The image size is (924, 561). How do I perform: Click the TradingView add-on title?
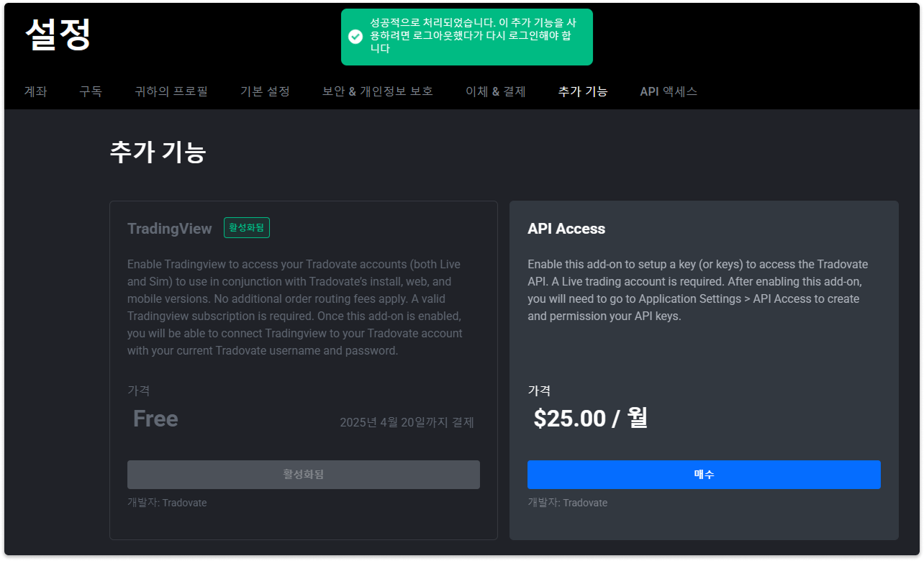point(170,229)
